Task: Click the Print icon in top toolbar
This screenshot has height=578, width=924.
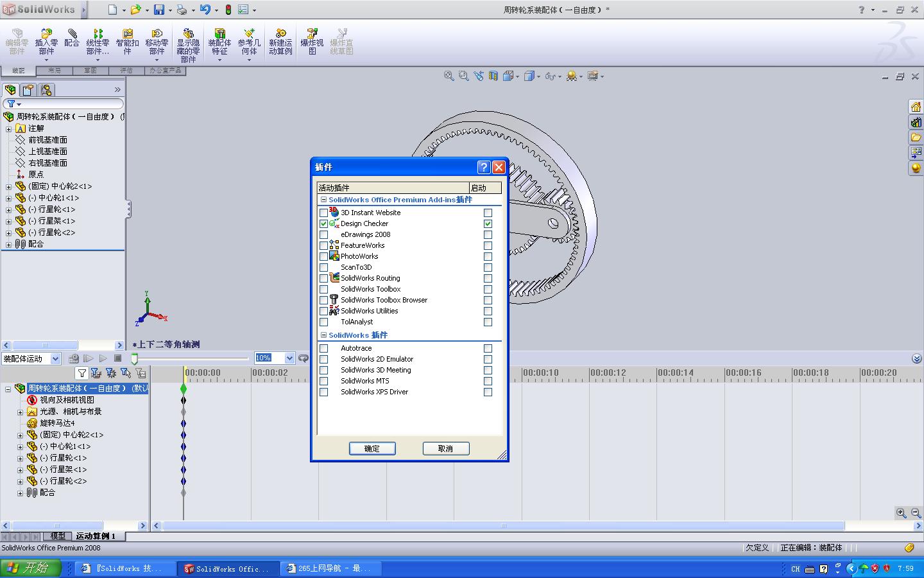Action: (x=182, y=10)
